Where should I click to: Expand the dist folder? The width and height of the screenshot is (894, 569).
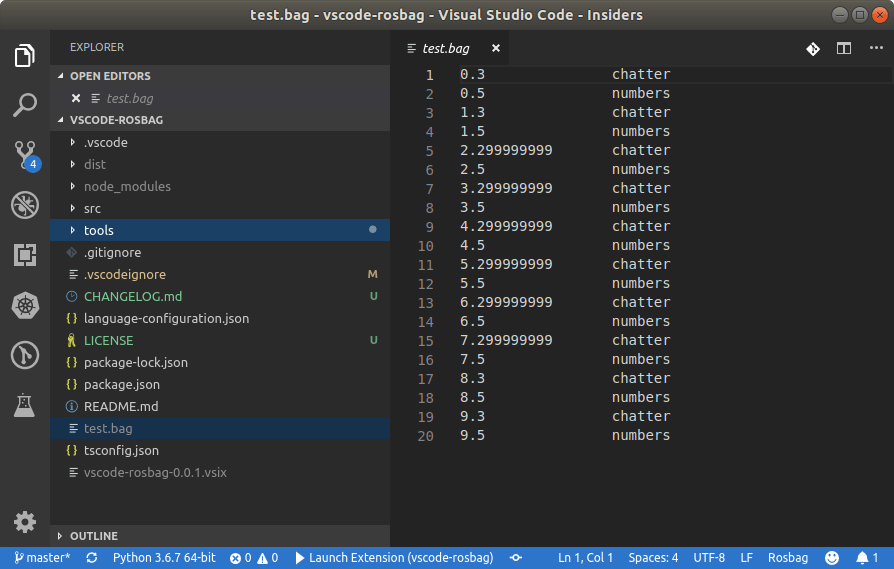point(220,164)
